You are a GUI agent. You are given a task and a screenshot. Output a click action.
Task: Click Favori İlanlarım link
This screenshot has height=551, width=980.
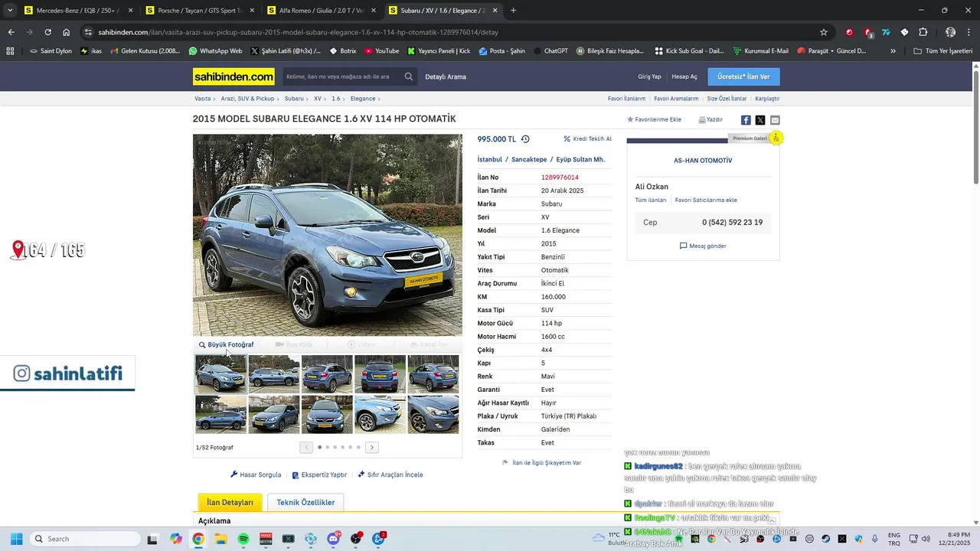point(626,99)
